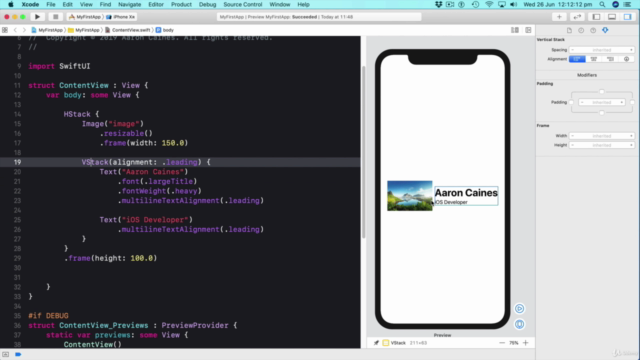Open MyFirstApp project breadcrumb

click(47, 30)
